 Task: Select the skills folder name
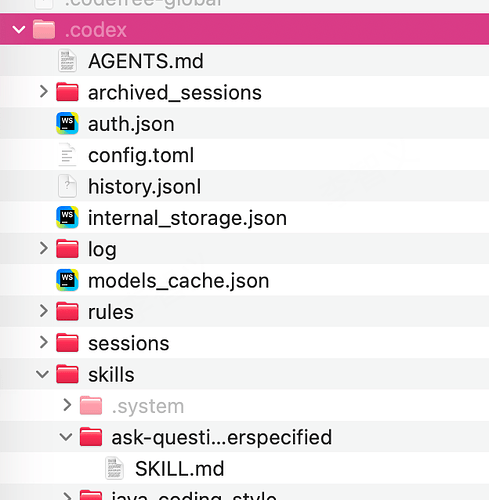pyautogui.click(x=111, y=374)
